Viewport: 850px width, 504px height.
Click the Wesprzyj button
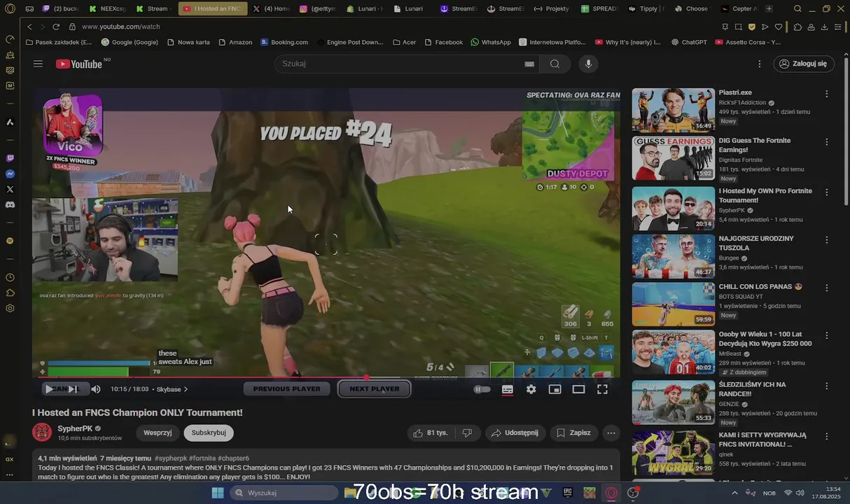pyautogui.click(x=158, y=433)
